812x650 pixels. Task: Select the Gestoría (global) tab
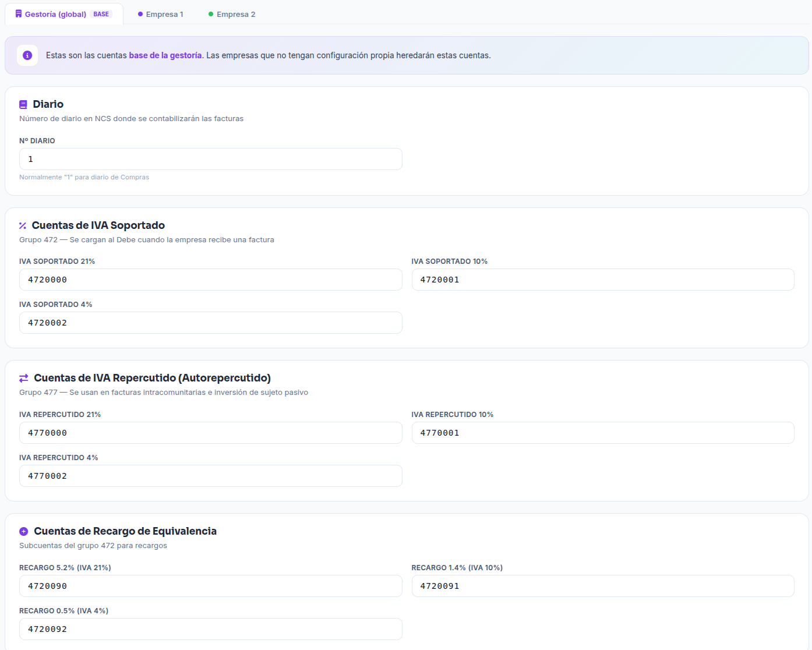pyautogui.click(x=55, y=14)
